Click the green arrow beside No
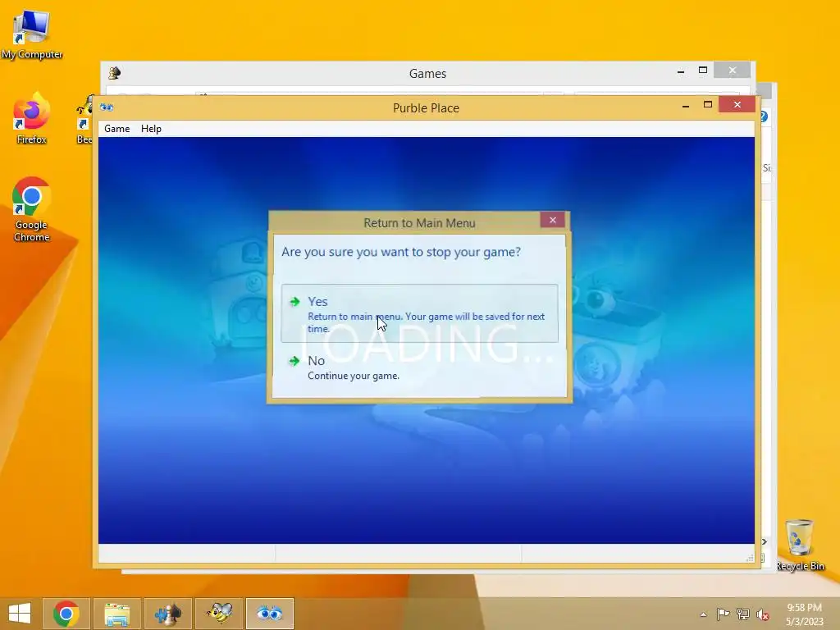The width and height of the screenshot is (840, 630). (x=294, y=361)
